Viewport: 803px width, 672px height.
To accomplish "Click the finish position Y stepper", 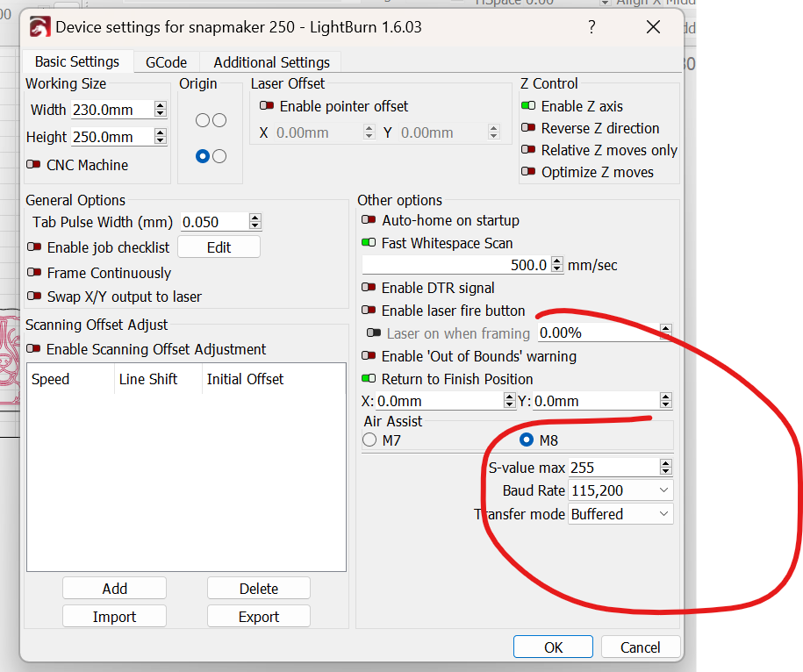I will click(x=665, y=400).
